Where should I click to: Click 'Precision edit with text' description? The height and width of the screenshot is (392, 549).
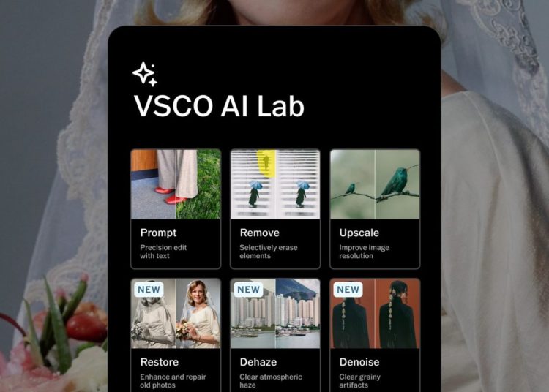[x=163, y=252]
